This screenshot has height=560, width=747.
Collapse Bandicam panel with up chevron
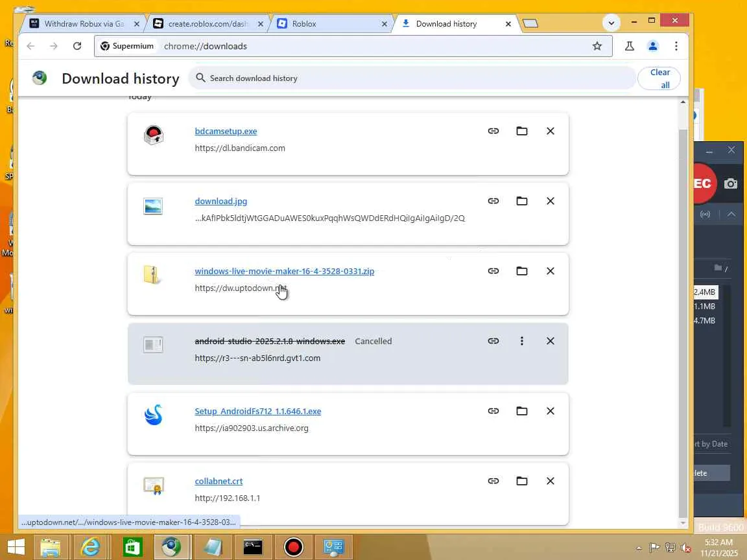(x=731, y=215)
